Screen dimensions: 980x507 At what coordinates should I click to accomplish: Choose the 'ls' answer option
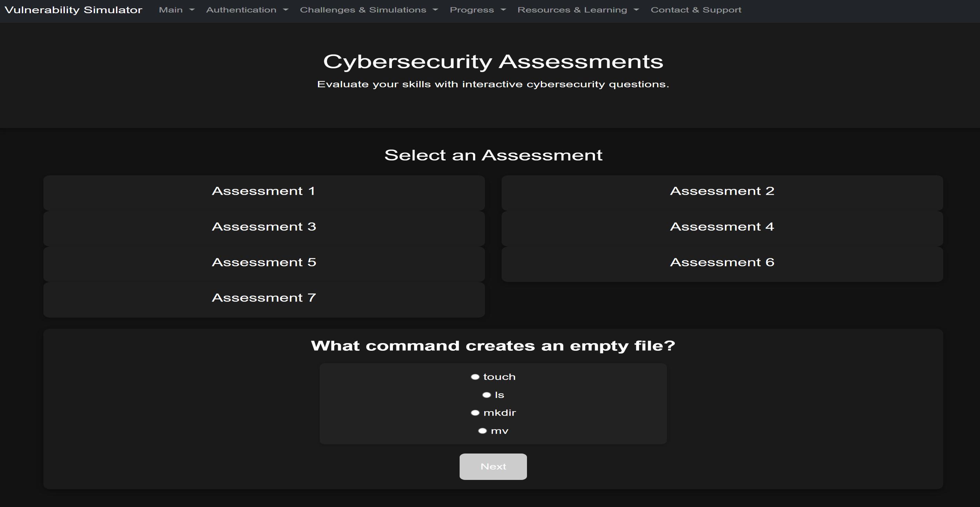point(486,395)
